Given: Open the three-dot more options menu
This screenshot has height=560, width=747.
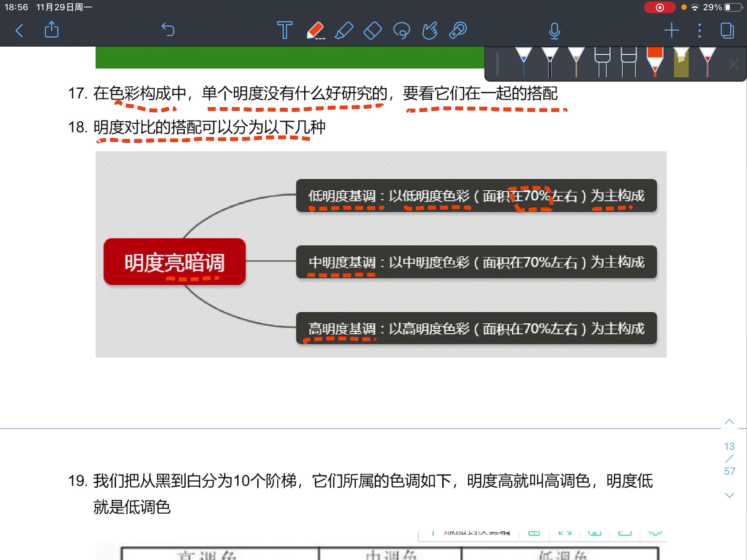Looking at the screenshot, I should (700, 30).
